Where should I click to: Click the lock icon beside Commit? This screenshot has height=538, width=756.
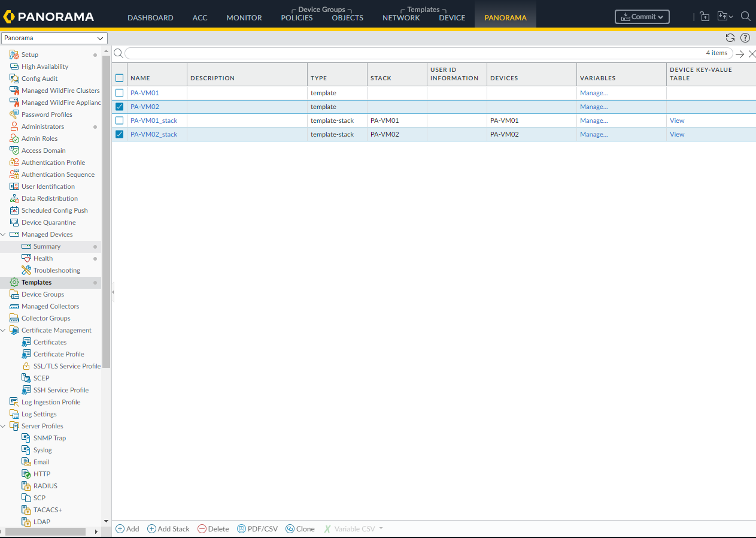[705, 17]
